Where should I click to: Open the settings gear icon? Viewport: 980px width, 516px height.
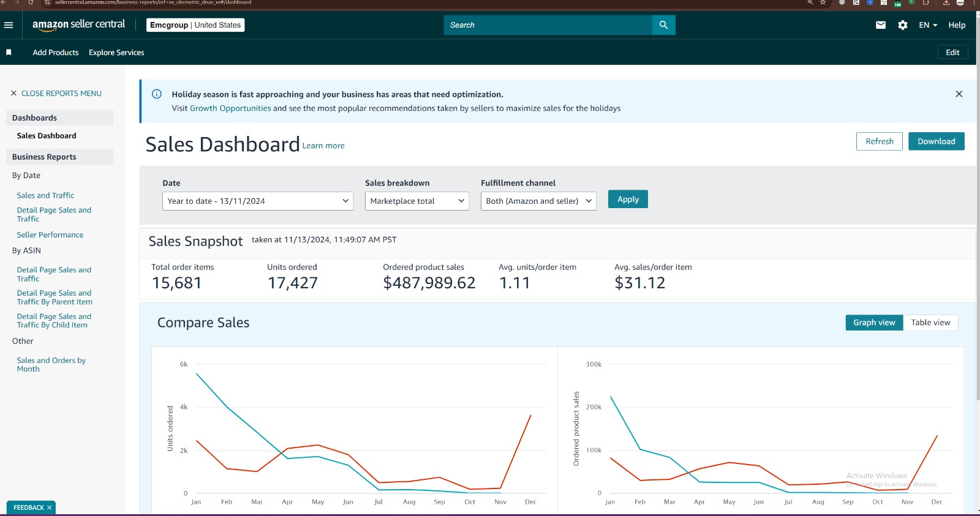click(903, 25)
